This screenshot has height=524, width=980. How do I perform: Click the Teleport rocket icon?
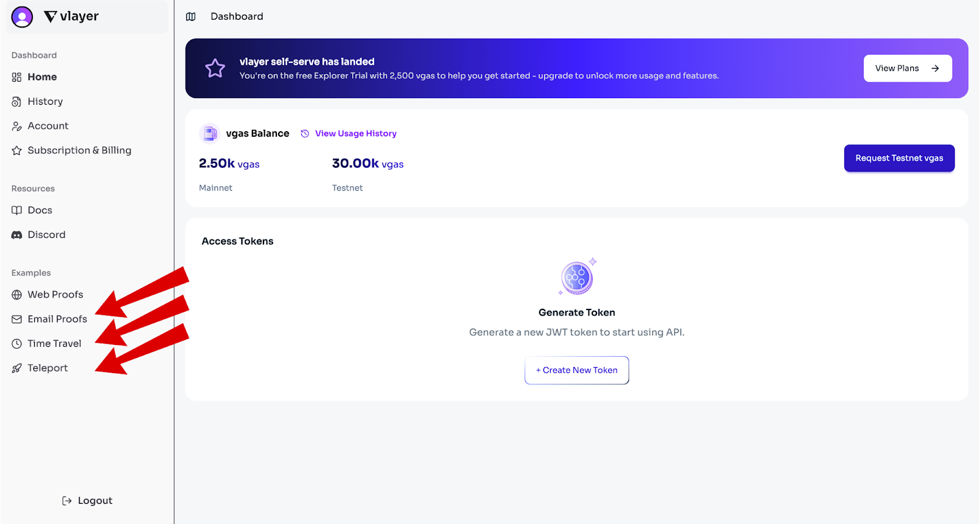pyautogui.click(x=17, y=368)
